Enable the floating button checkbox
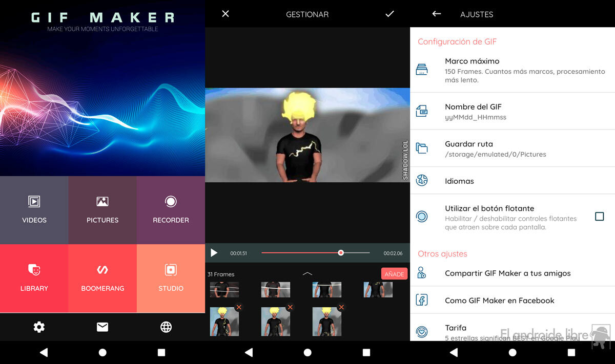 [x=599, y=217]
